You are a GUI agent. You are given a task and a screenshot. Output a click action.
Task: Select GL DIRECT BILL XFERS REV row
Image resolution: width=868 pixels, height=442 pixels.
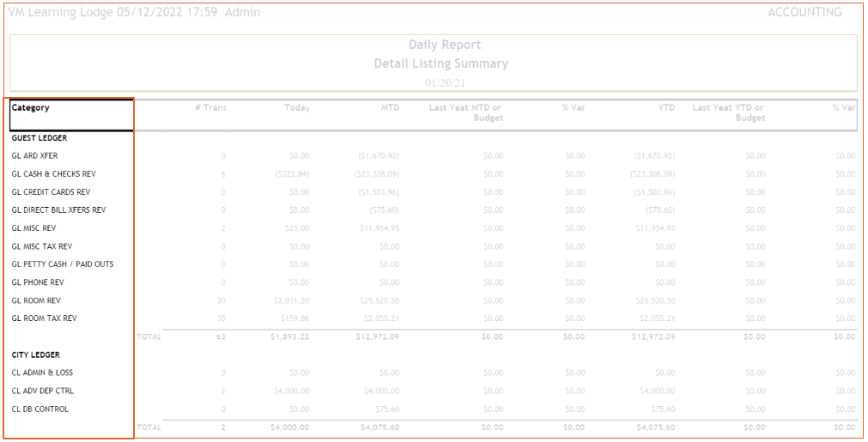pos(58,210)
